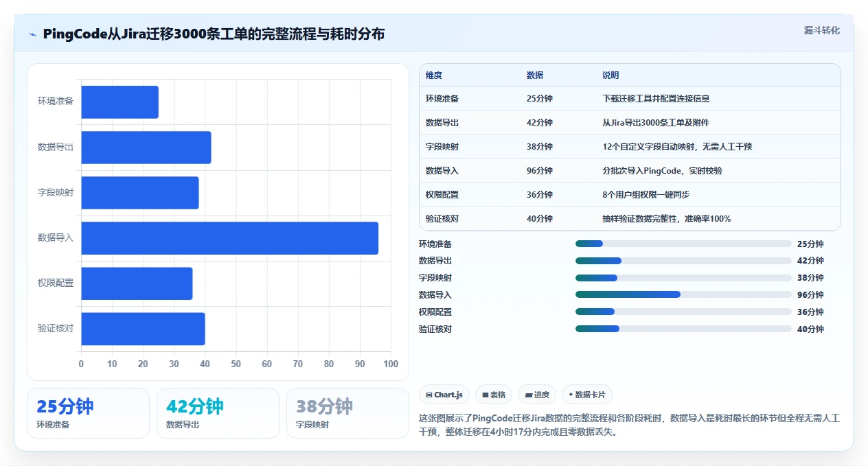
Task: Click the 验证核对 progress bar showing 40分钟
Action: (683, 329)
